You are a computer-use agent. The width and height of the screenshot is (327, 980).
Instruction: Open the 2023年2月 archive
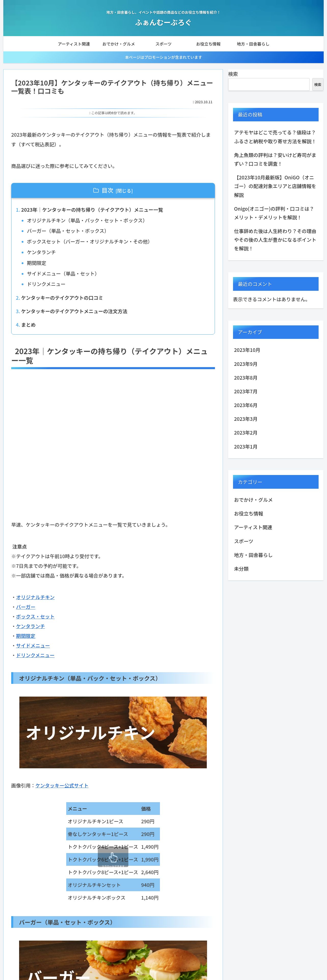pyautogui.click(x=246, y=433)
